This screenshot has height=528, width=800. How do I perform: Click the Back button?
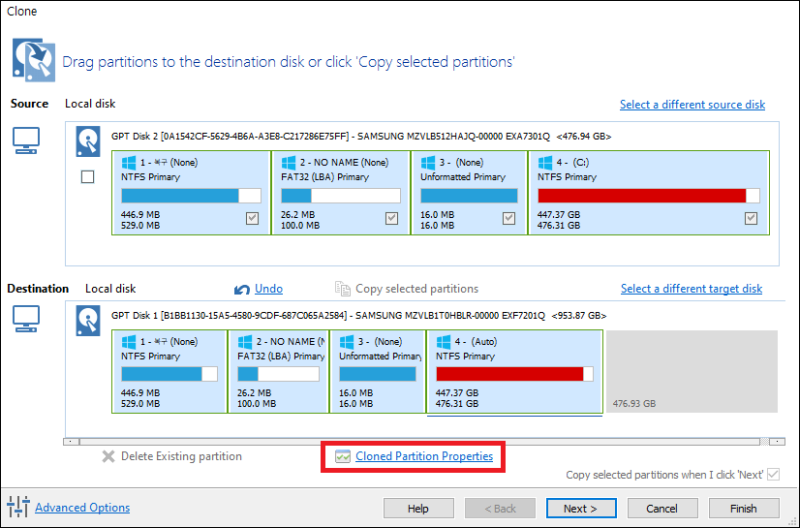click(x=500, y=509)
